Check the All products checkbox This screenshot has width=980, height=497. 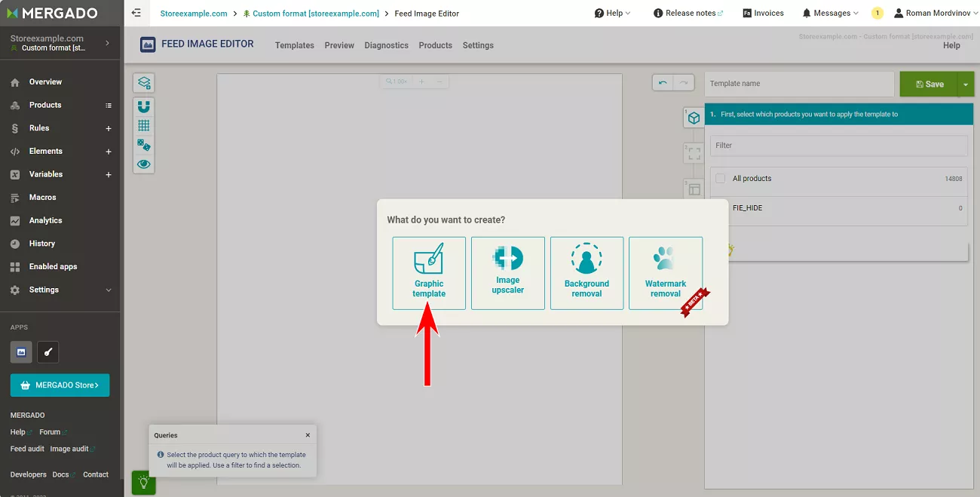[720, 179]
